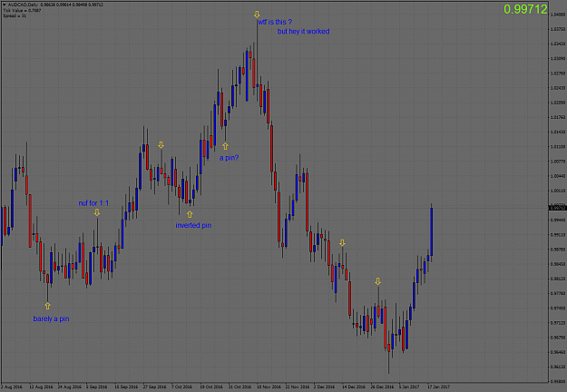Click the '31 Oct 2016' date label
Screen dimensions: 567x392
pos(240,387)
